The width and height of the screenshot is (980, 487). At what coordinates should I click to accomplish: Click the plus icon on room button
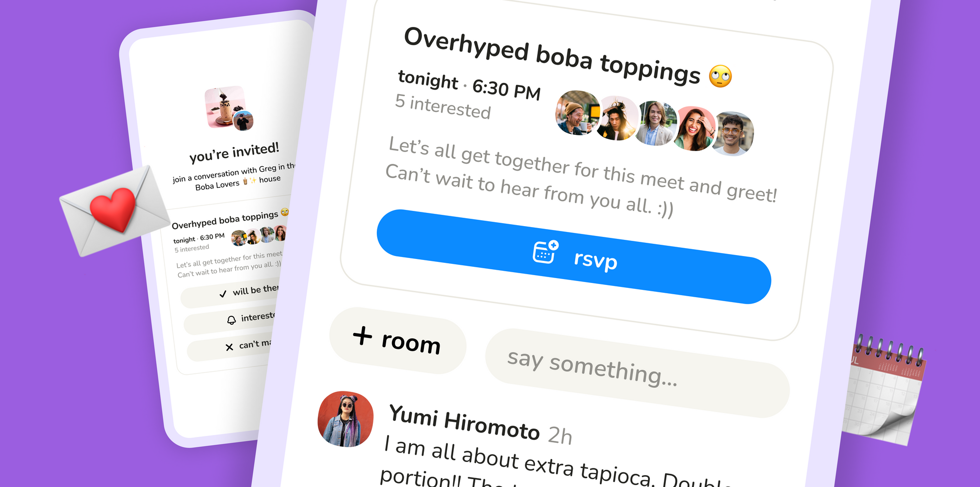coord(363,336)
